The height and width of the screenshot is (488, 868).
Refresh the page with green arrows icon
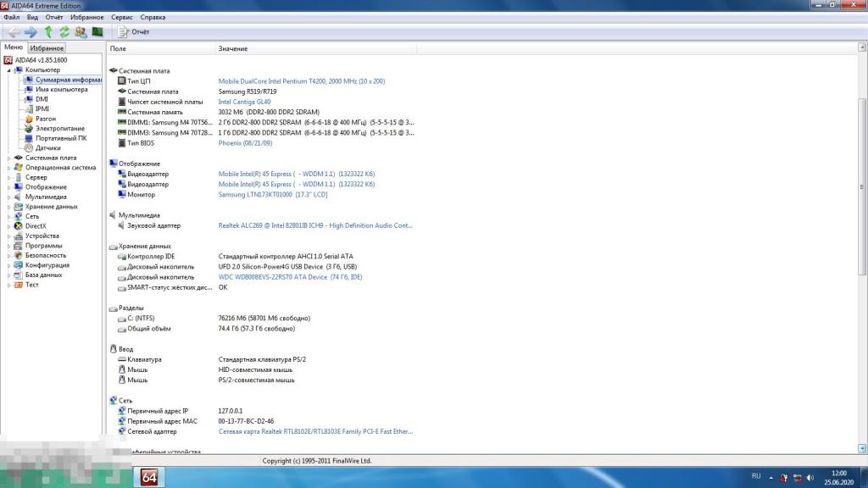click(64, 32)
